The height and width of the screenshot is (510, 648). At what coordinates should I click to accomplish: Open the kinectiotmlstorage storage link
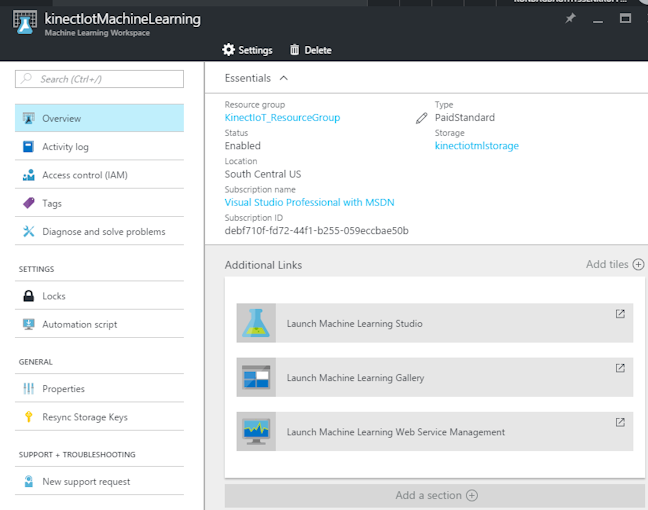point(476,146)
